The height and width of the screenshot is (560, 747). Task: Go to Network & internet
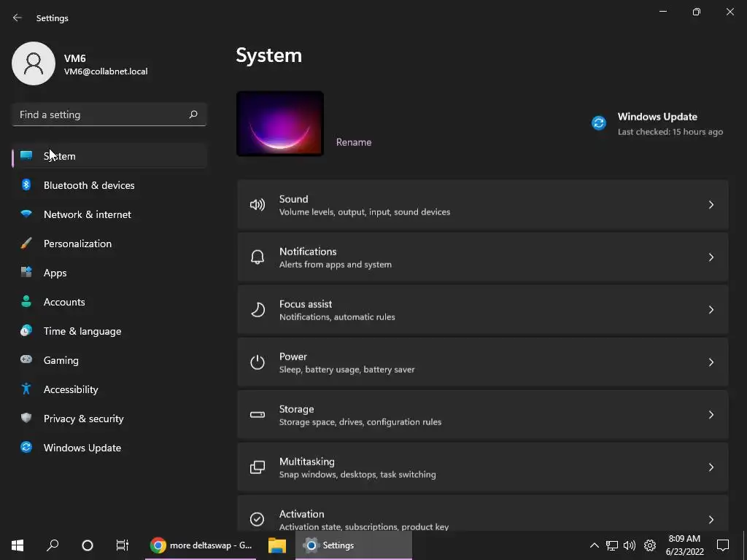[109, 214]
